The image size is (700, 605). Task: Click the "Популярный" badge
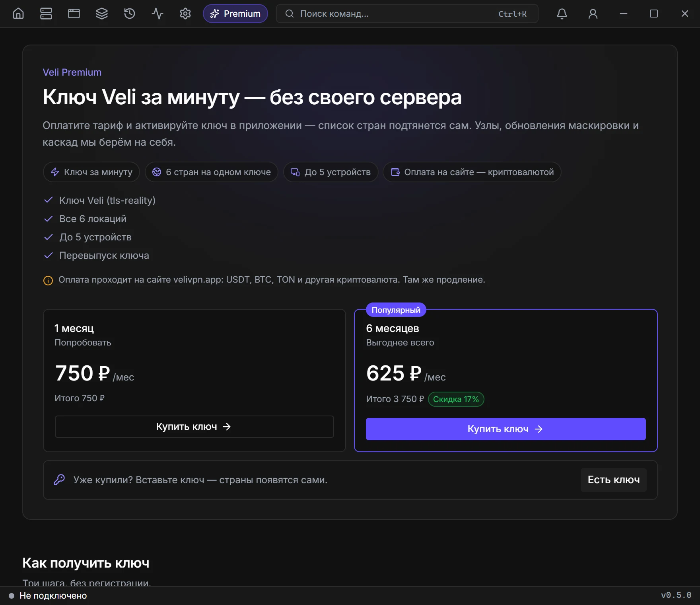coord(396,310)
